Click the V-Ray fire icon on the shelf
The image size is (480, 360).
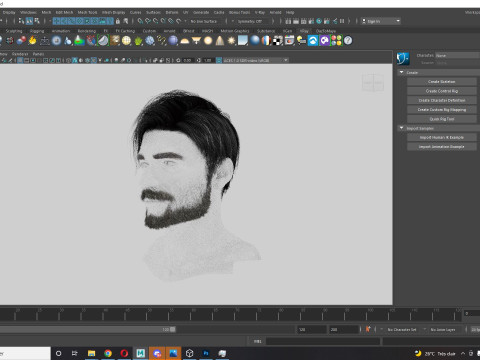(32, 41)
